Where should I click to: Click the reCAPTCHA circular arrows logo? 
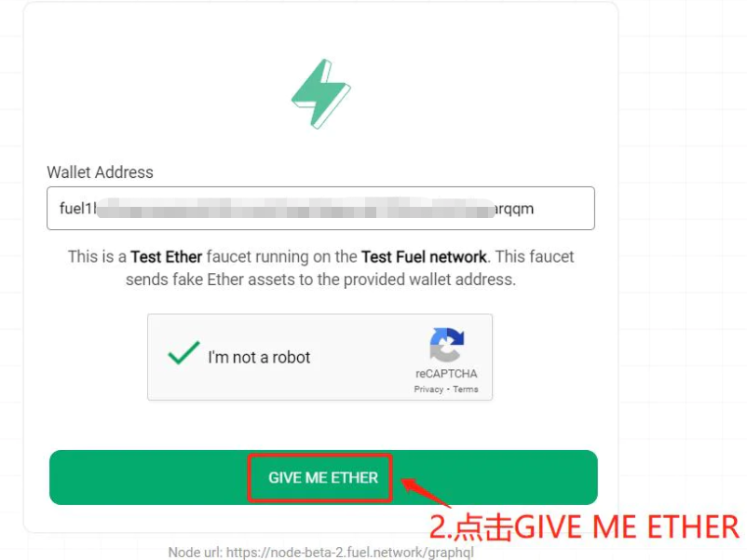(x=446, y=345)
